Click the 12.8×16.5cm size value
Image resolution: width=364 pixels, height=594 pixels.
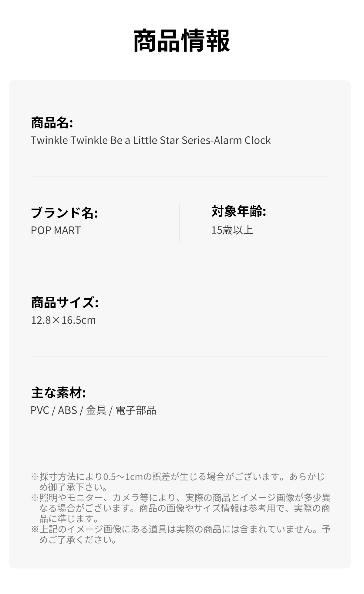pyautogui.click(x=63, y=320)
